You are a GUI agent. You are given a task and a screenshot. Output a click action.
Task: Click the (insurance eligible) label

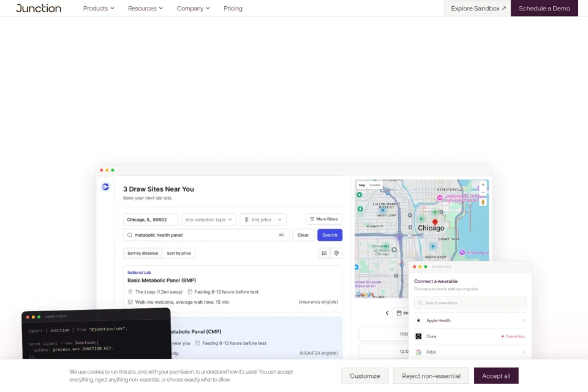318,302
